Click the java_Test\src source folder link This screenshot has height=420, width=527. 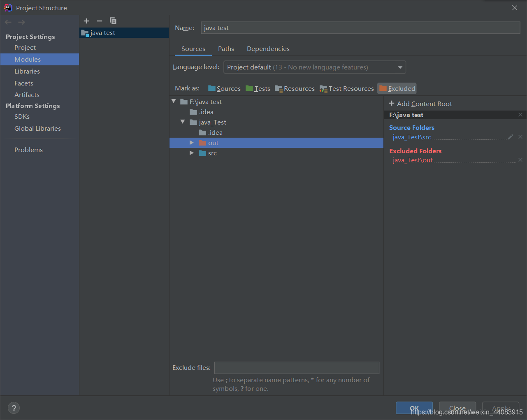coord(412,137)
